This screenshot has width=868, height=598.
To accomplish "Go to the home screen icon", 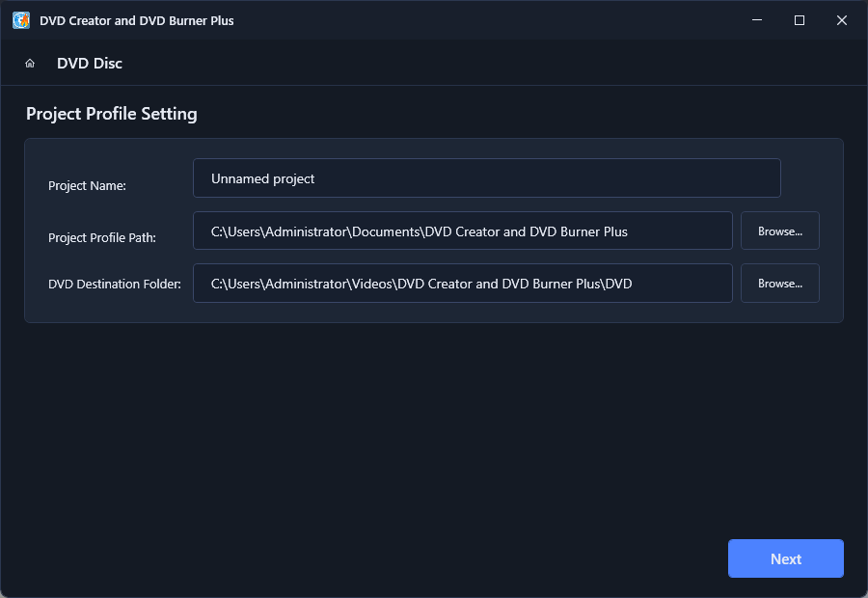I will click(30, 63).
